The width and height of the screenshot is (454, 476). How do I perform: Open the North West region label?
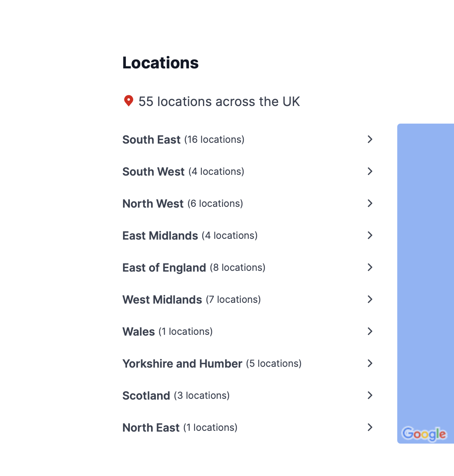[153, 204]
